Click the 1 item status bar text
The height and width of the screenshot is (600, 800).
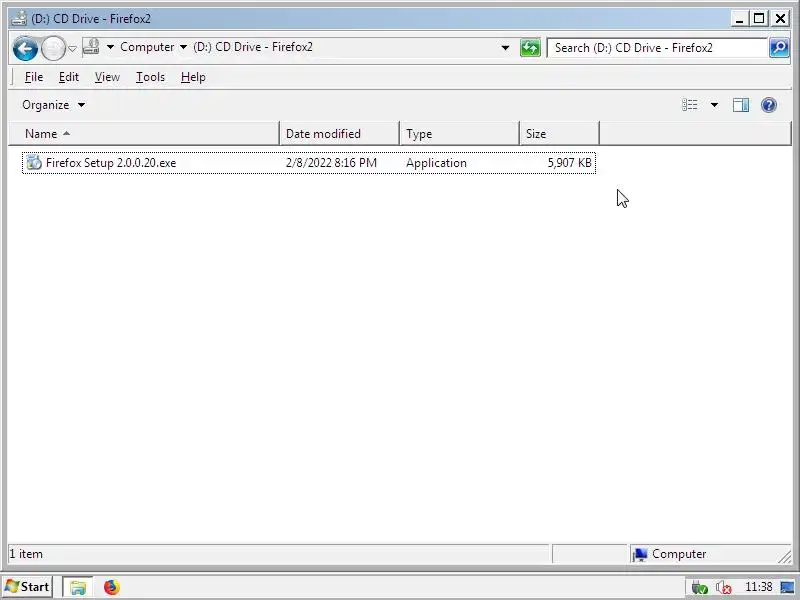coord(26,554)
